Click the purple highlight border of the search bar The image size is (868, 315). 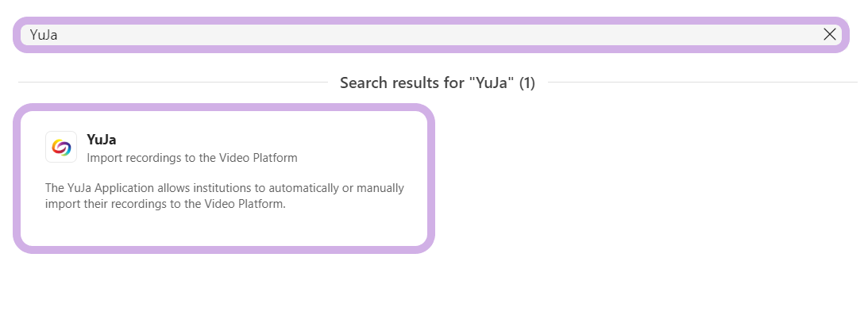coord(431,21)
